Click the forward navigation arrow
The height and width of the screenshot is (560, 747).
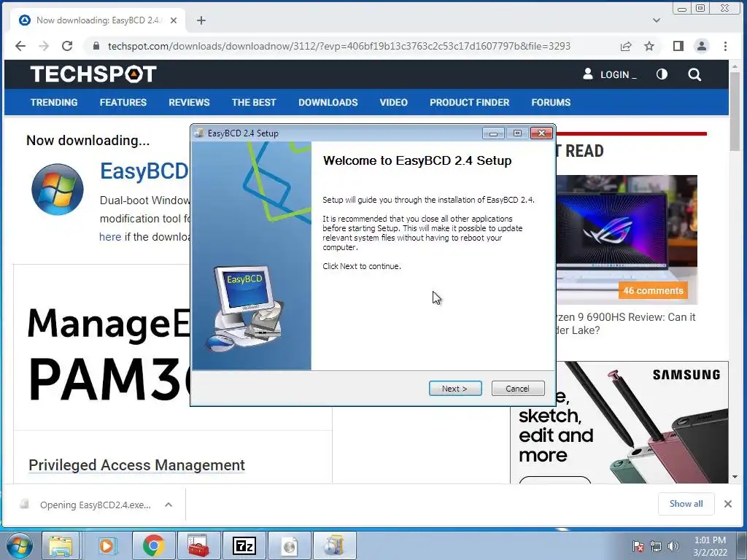point(44,46)
